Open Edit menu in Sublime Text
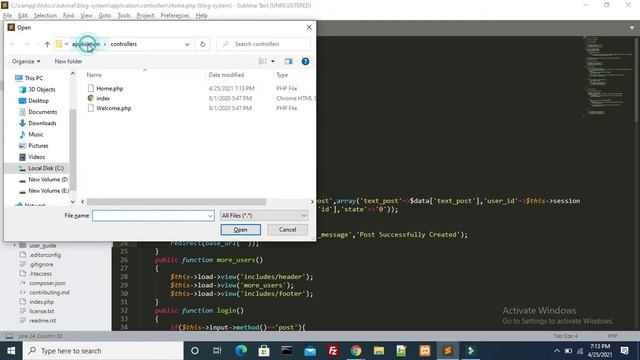This screenshot has height=360, width=640. click(23, 16)
